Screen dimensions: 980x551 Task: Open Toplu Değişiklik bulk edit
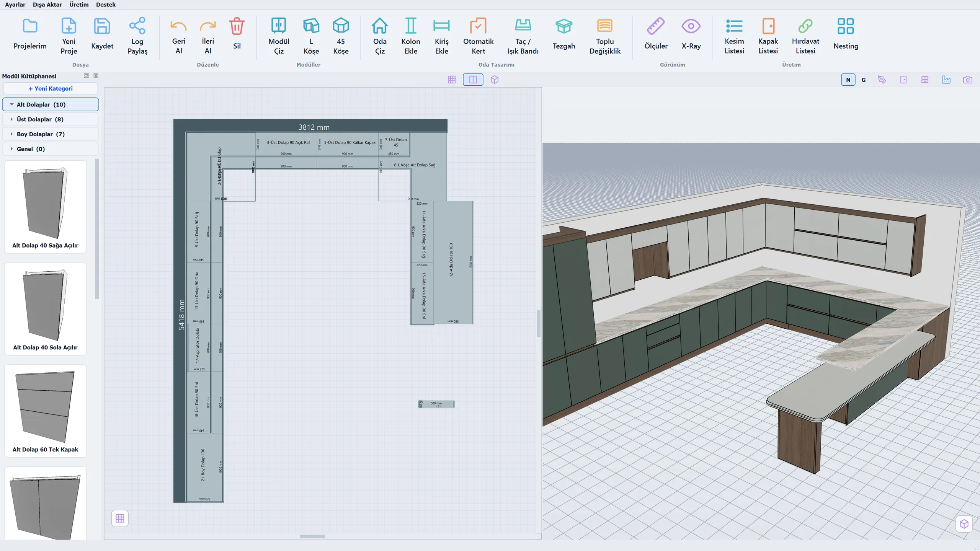tap(605, 36)
